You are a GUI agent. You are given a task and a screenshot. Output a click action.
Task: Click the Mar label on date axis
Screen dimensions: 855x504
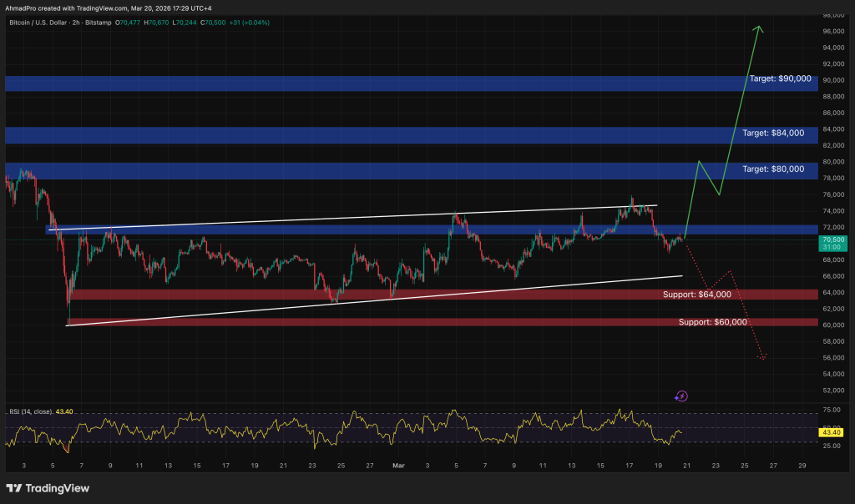pos(397,465)
